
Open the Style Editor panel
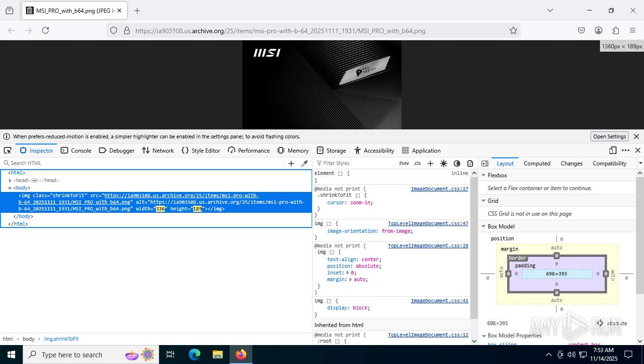[200, 150]
